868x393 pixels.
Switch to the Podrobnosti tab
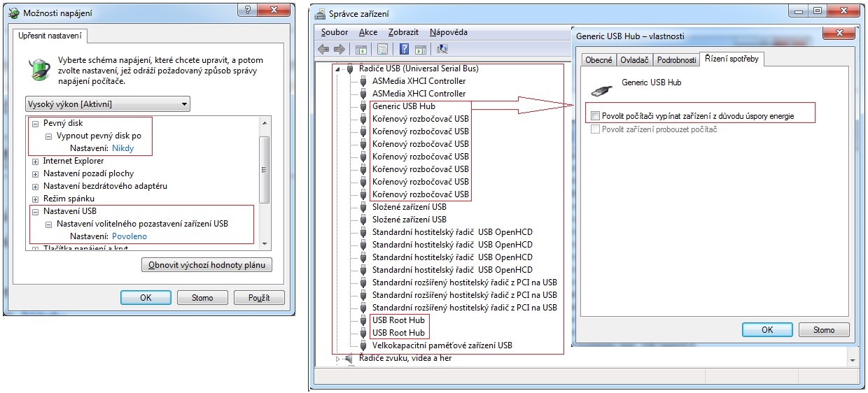(676, 60)
